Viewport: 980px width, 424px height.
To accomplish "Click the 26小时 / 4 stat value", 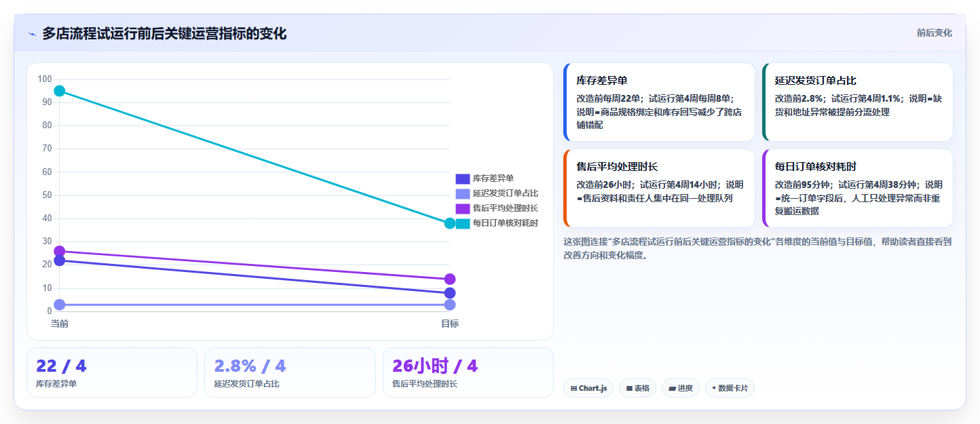I will coord(435,366).
